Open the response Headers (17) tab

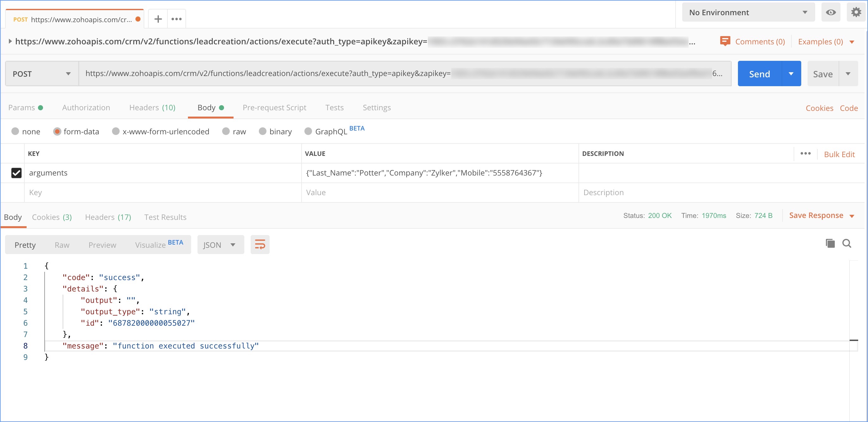point(108,217)
